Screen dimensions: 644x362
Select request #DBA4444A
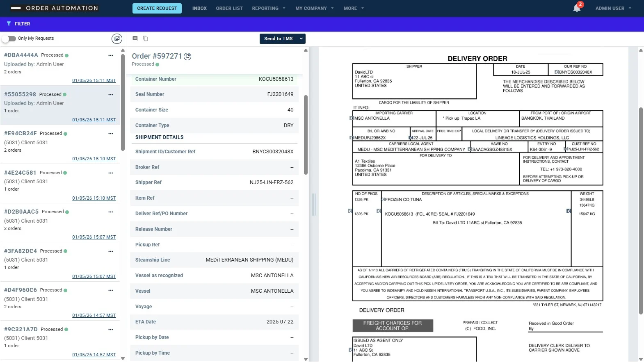[x=60, y=66]
